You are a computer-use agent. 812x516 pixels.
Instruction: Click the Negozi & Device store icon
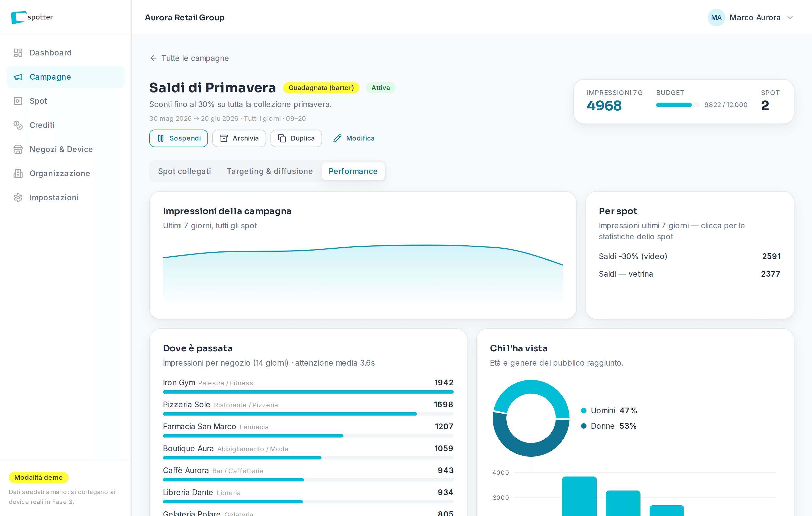[x=18, y=149]
